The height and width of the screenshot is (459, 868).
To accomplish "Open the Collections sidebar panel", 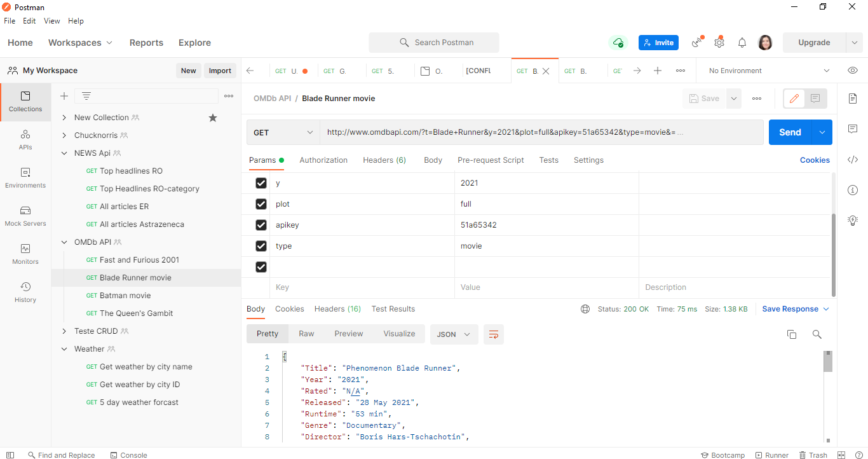I will 25,102.
